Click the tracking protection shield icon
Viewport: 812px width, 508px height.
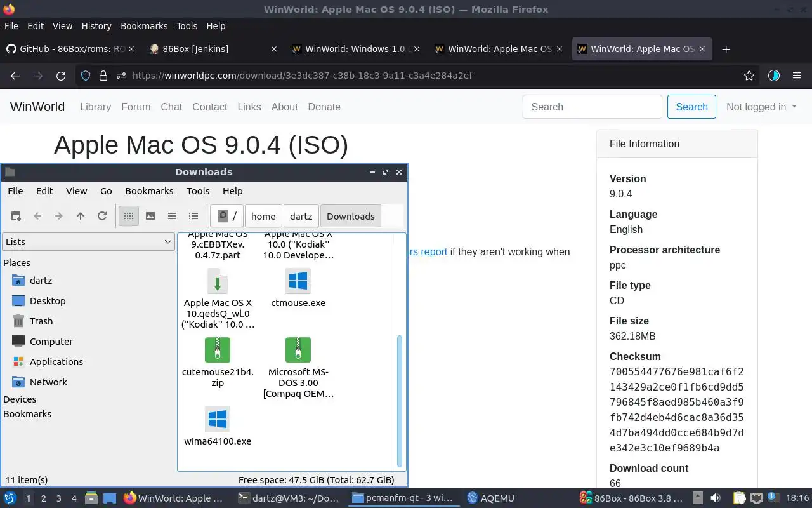(x=86, y=76)
